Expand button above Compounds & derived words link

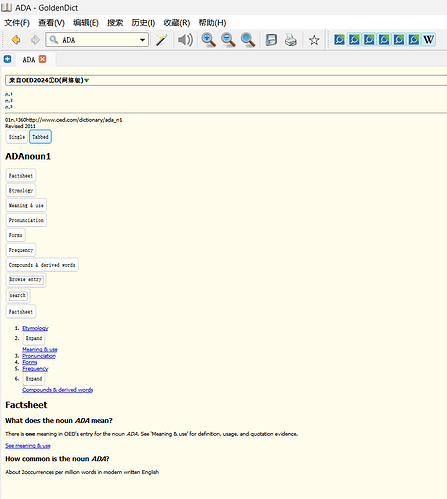tap(34, 379)
